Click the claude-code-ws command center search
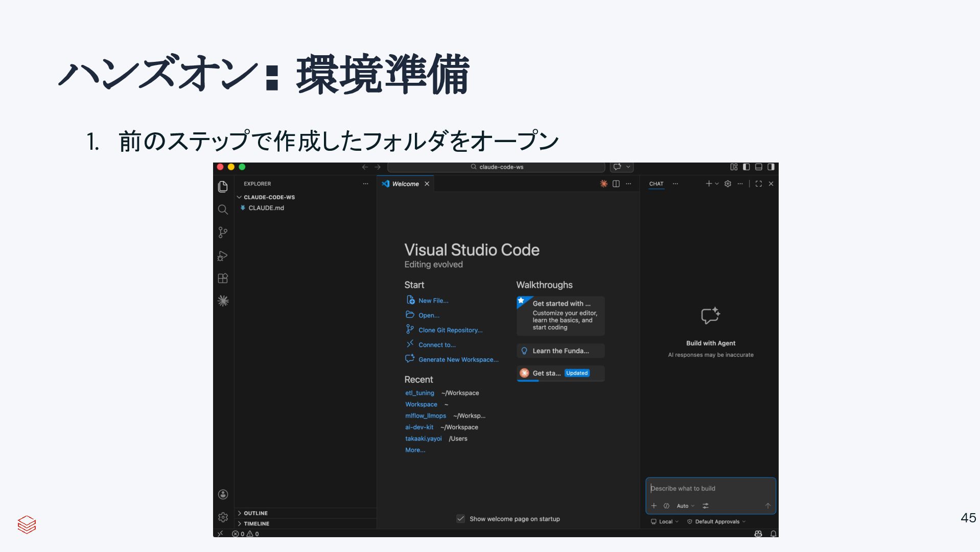This screenshot has width=980, height=552. coord(496,167)
